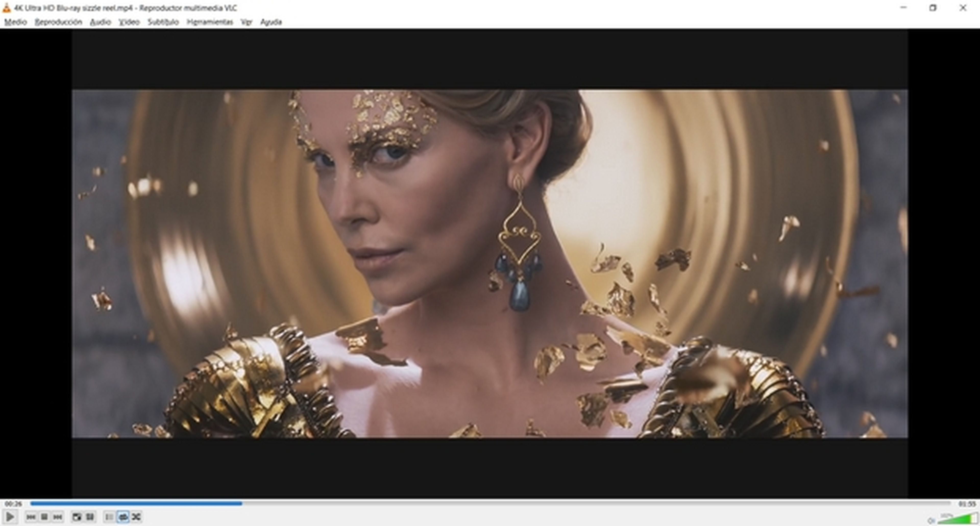This screenshot has height=526, width=980.
Task: Click the Vídeo menu item
Action: 129,22
